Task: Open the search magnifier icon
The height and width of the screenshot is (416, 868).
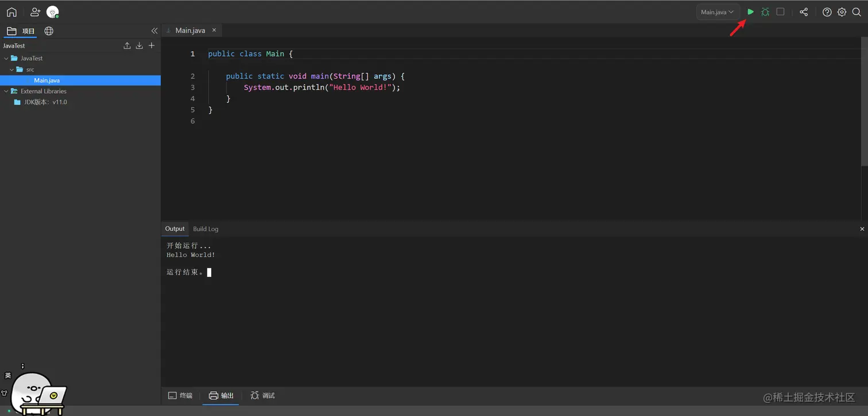Action: click(857, 12)
